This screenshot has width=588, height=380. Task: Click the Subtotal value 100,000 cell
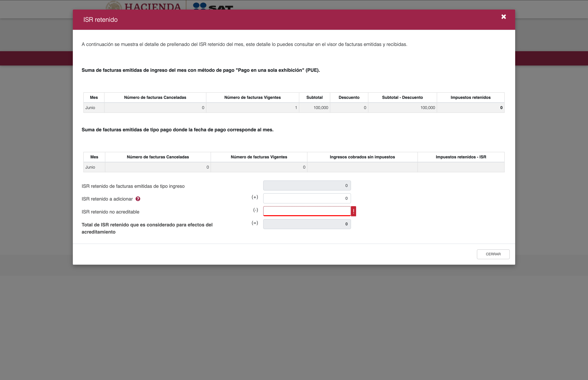[314, 108]
